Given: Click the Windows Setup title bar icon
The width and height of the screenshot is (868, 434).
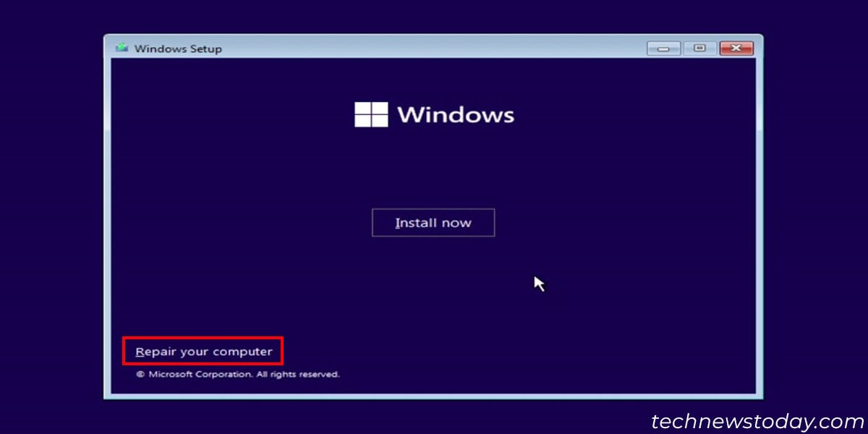Looking at the screenshot, I should pyautogui.click(x=122, y=48).
